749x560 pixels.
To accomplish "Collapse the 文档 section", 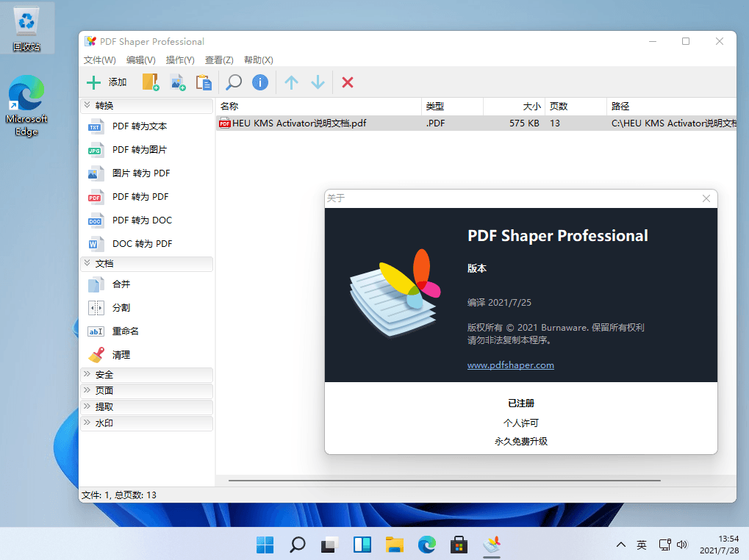I will click(147, 264).
